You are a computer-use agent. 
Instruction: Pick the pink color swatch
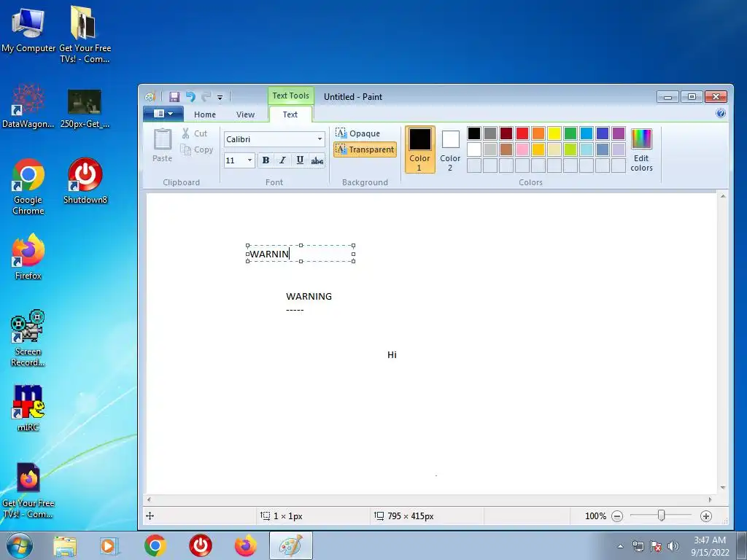pos(522,149)
